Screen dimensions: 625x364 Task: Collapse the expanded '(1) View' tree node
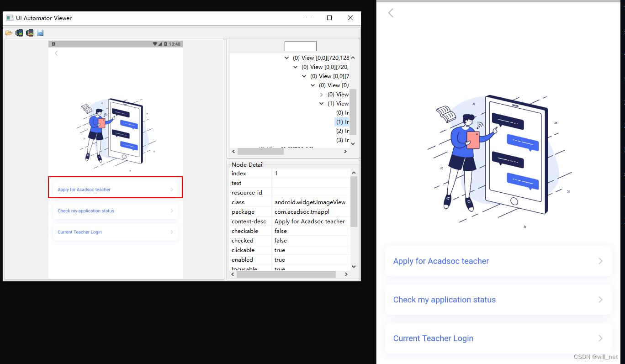click(322, 104)
